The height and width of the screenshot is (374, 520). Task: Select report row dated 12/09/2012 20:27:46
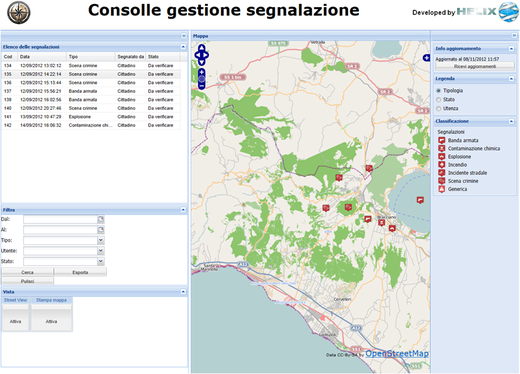pyautogui.click(x=91, y=108)
